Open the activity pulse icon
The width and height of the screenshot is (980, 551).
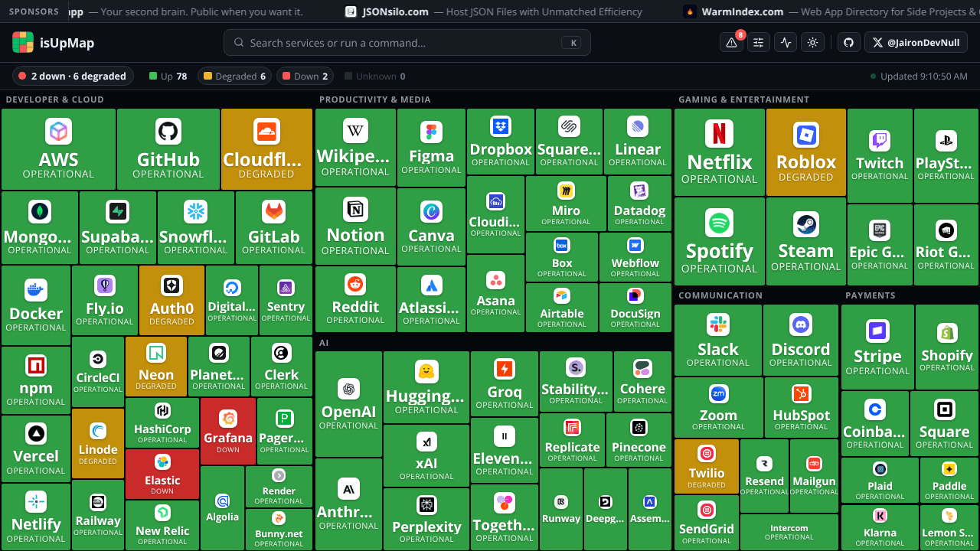tap(786, 43)
